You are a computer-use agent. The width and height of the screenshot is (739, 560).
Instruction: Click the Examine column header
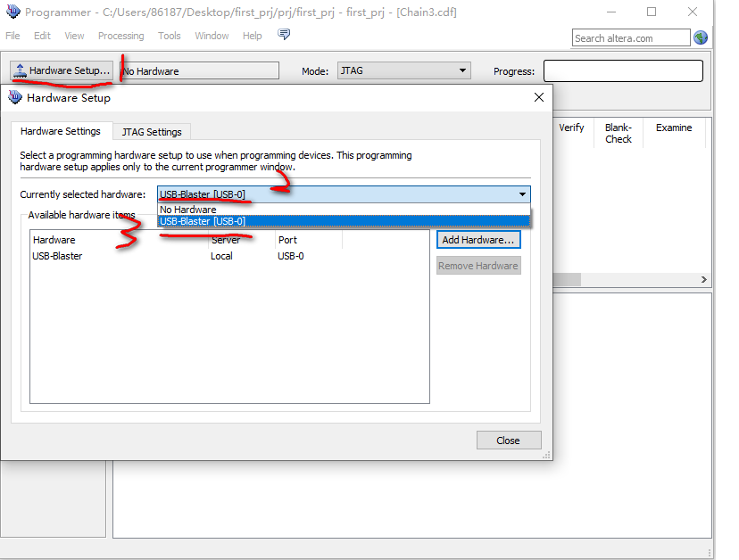click(674, 128)
